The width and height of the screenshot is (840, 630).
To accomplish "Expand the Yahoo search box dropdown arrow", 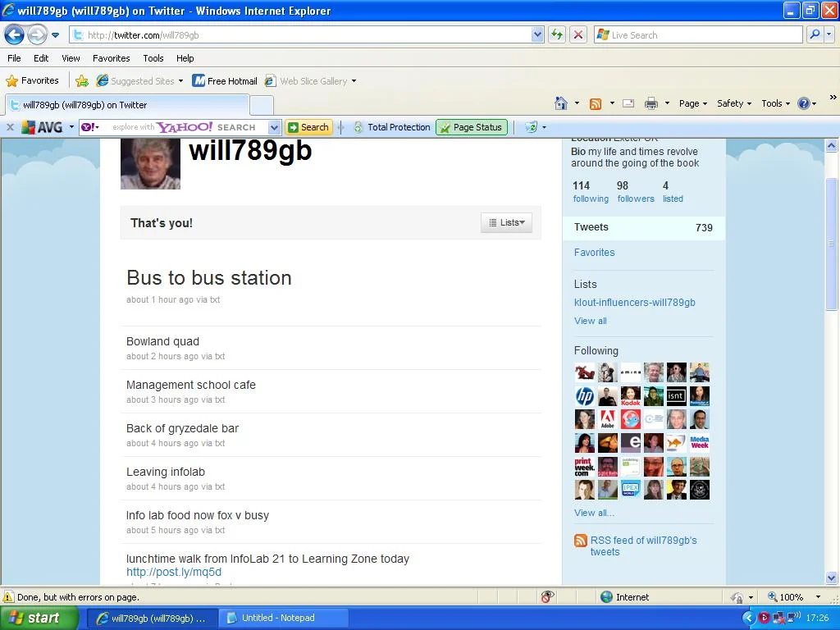I will tap(275, 127).
